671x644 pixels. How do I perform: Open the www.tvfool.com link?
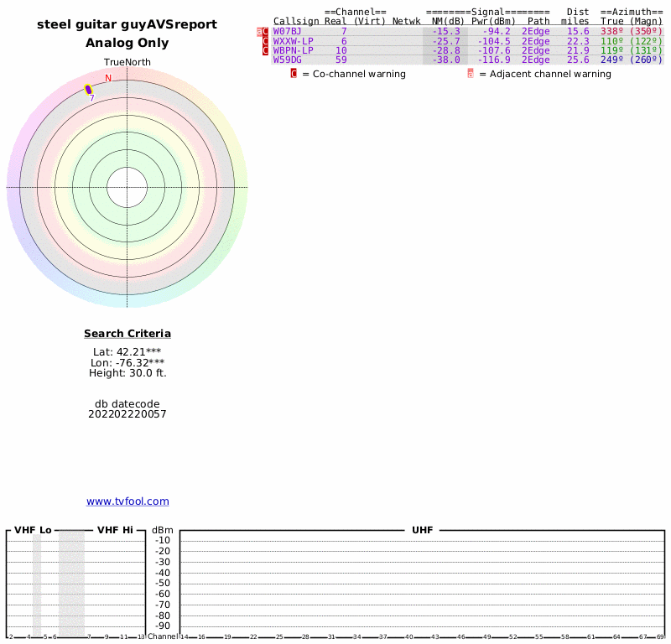tap(127, 501)
